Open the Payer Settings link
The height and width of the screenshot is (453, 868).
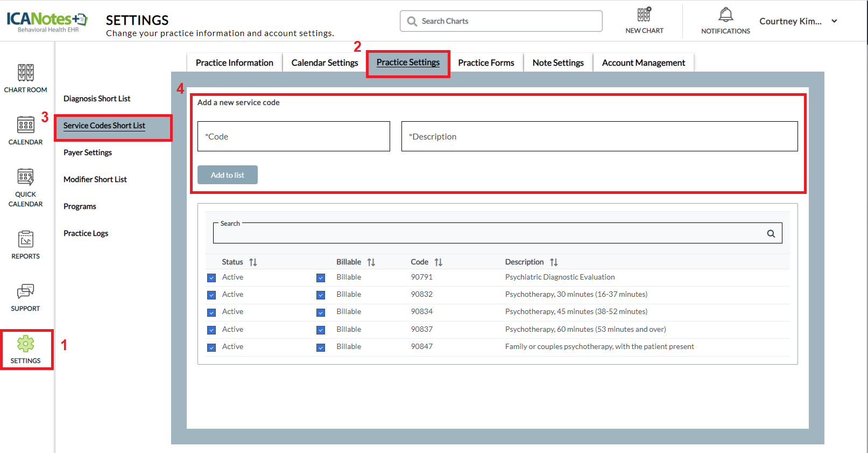pos(88,152)
